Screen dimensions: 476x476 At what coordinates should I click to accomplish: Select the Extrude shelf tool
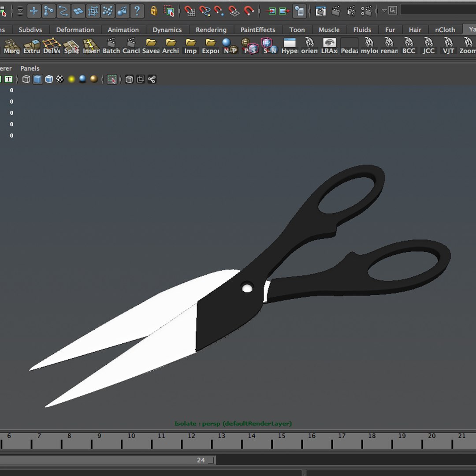click(32, 46)
